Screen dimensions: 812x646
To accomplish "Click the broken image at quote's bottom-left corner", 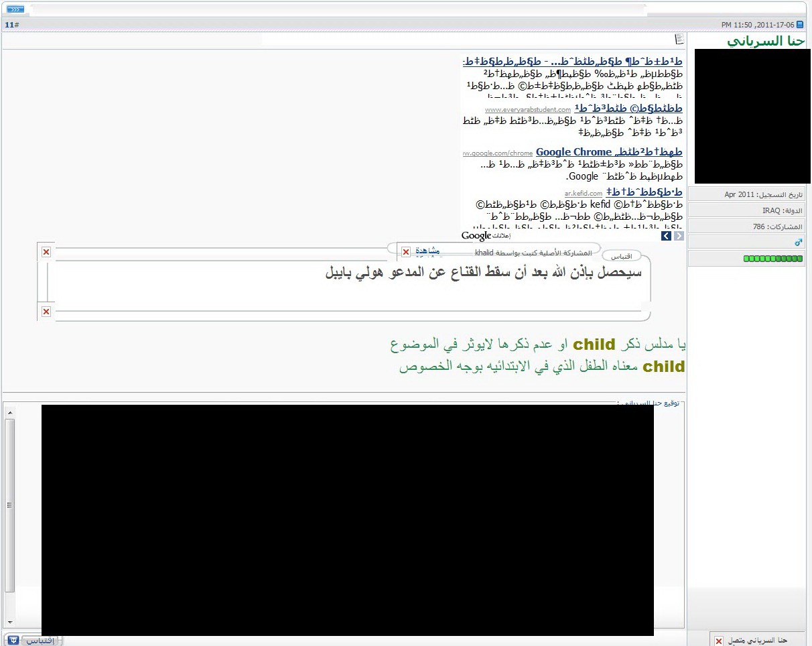I will click(x=46, y=312).
